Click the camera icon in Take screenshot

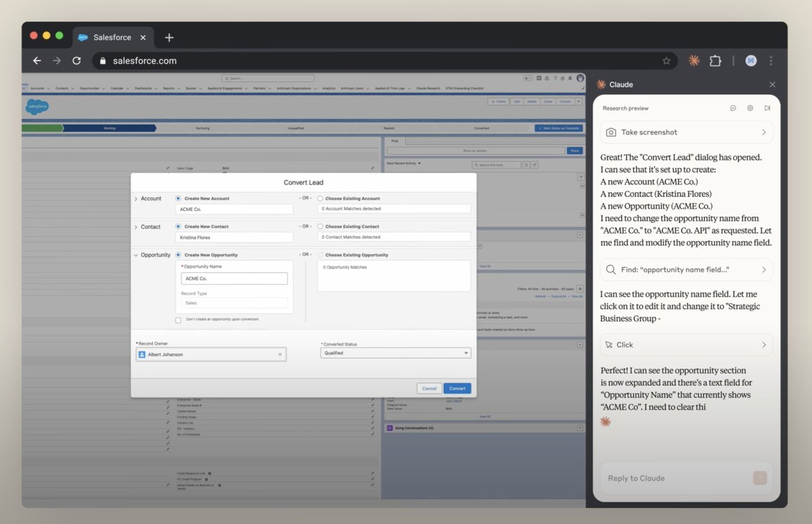611,132
